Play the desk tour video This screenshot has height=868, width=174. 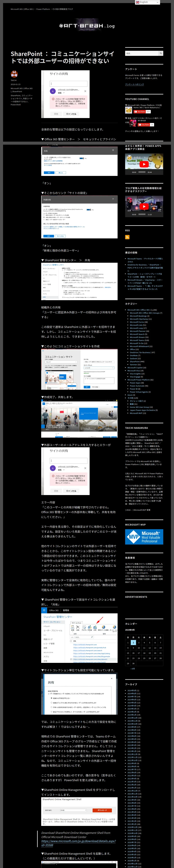click(x=144, y=207)
